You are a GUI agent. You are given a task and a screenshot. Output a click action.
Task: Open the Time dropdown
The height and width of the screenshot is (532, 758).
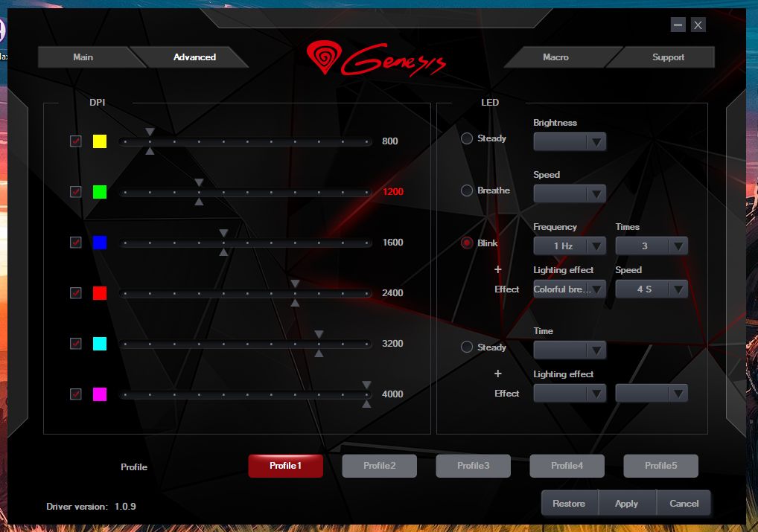[x=570, y=350]
